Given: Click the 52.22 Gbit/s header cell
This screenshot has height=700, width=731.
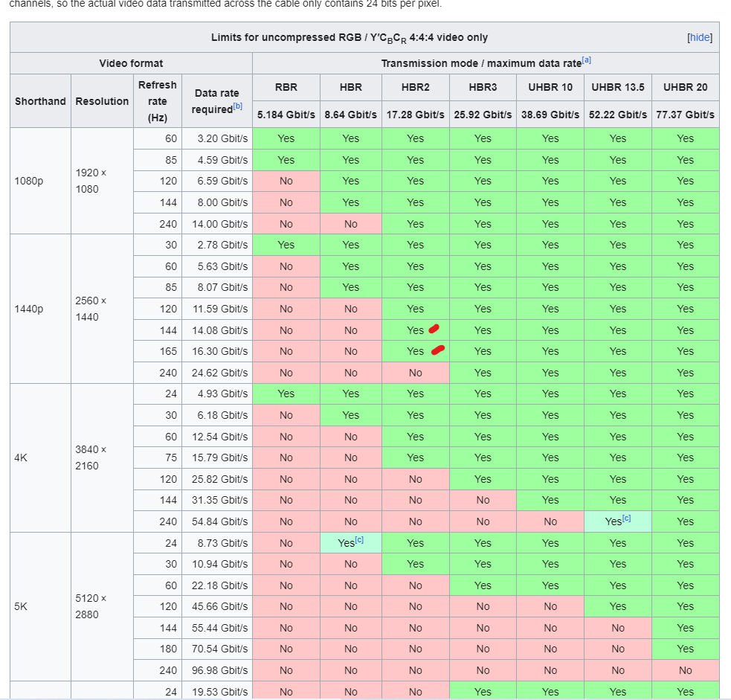Looking at the screenshot, I should (x=618, y=115).
